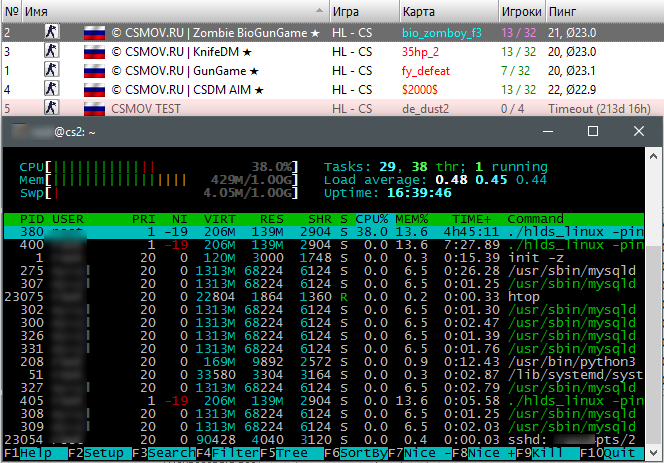Click the CPU usage meter bar
This screenshot has width=664, height=463.
(172, 166)
